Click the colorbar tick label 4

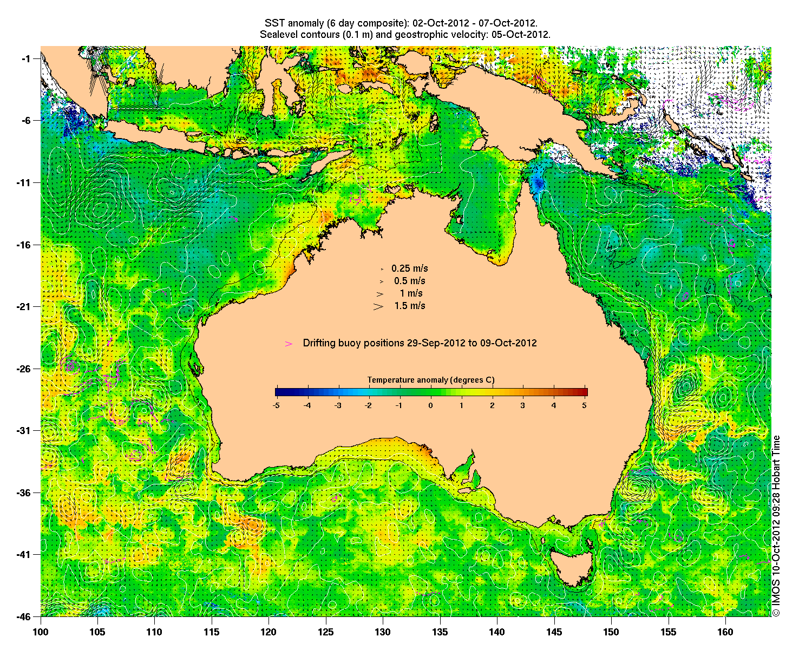pos(554,405)
